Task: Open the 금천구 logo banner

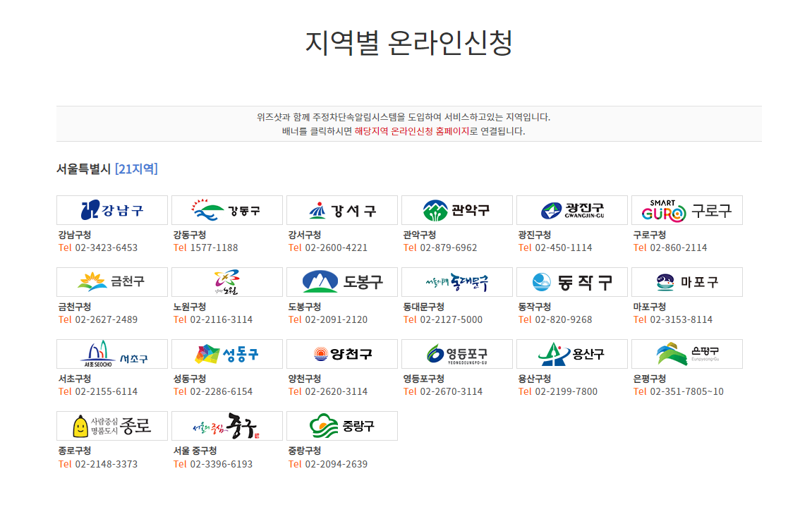Action: [x=112, y=282]
